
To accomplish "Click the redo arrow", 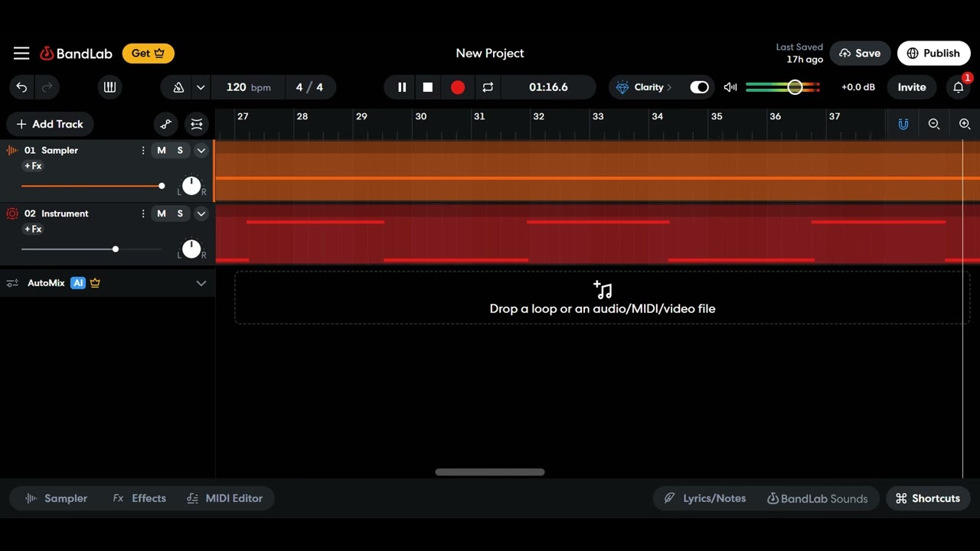I will point(47,87).
